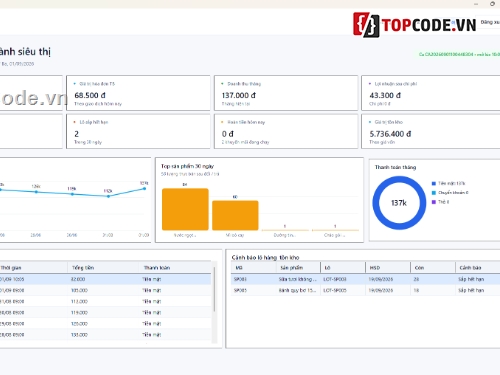The image size is (500, 375).
Task: Select the invoice row with 105.000
Action: point(105,290)
